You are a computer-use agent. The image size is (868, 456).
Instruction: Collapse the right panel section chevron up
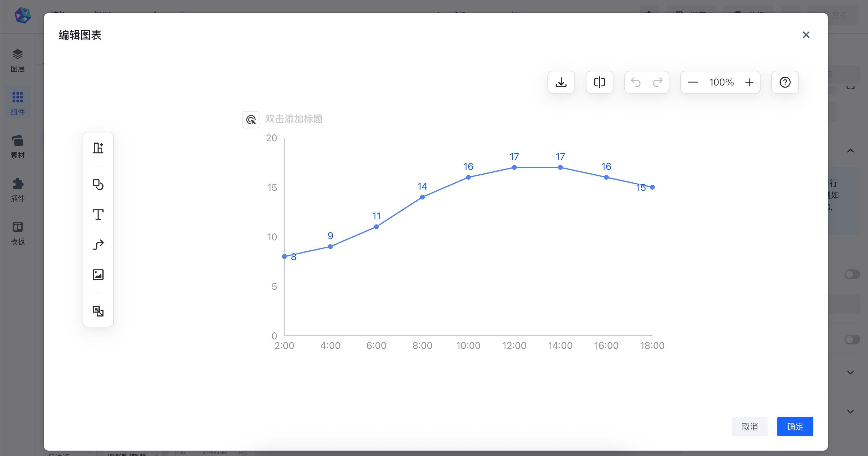point(851,151)
